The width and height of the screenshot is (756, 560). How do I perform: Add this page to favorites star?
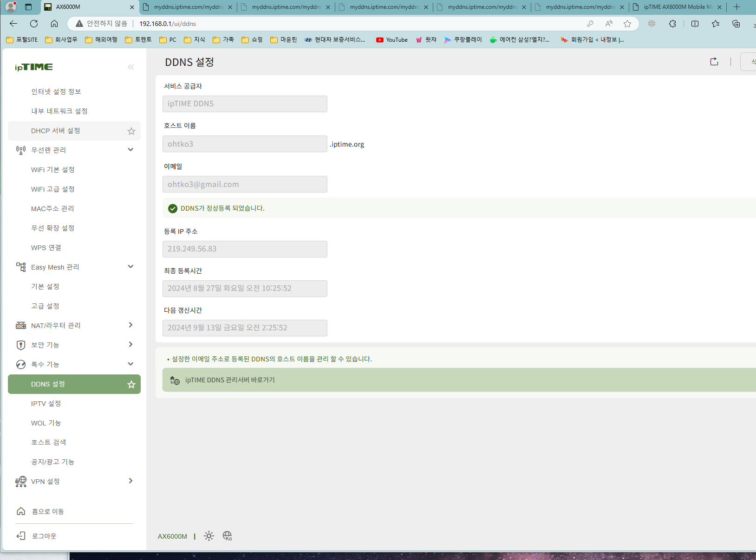[x=627, y=24]
